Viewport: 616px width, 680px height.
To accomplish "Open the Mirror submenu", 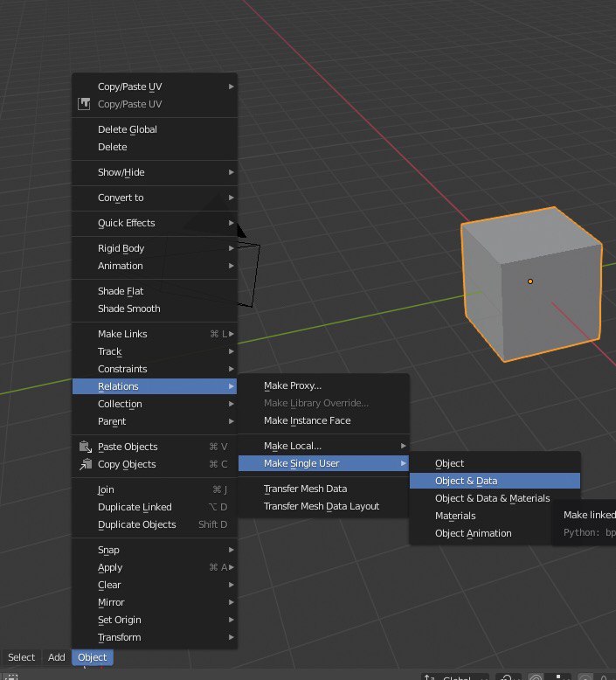I will coord(155,602).
